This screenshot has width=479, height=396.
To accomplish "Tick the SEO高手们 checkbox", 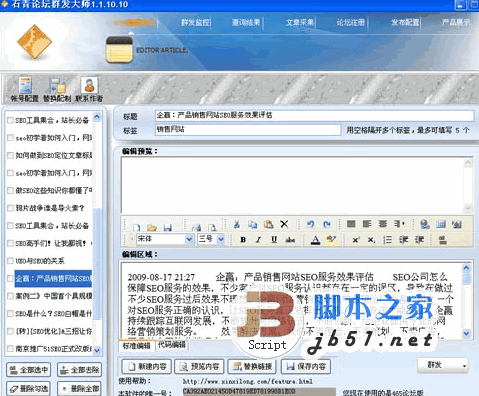I will (10, 243).
